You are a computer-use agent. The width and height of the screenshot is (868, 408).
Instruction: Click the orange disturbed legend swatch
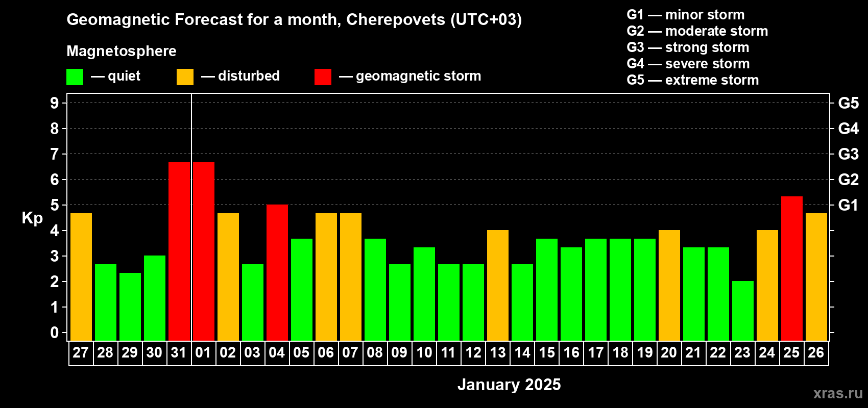(185, 77)
